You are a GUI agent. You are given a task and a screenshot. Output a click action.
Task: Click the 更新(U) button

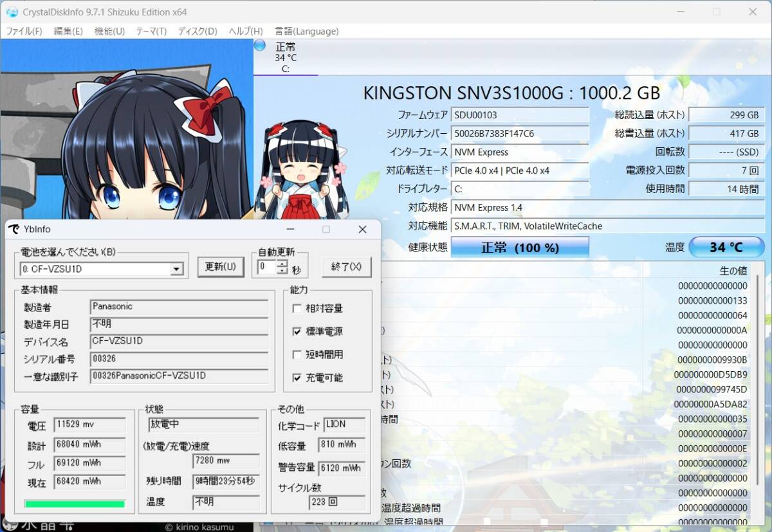point(220,266)
